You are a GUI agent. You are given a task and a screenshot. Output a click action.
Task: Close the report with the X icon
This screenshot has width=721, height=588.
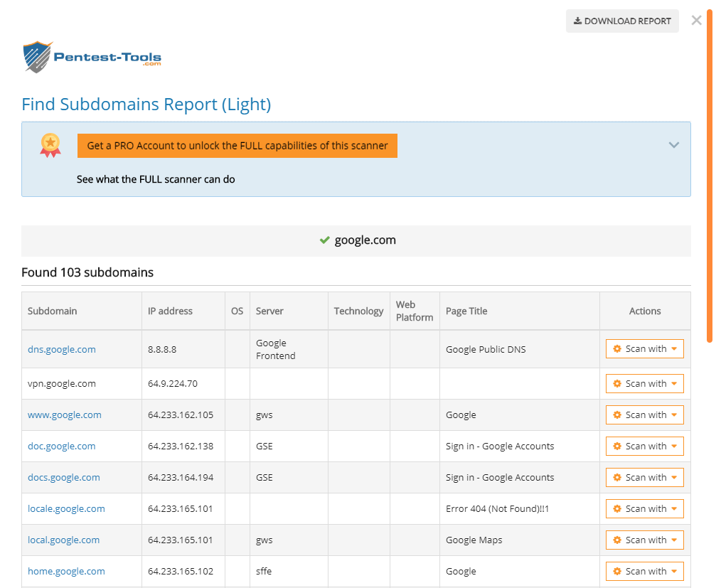[x=696, y=21]
